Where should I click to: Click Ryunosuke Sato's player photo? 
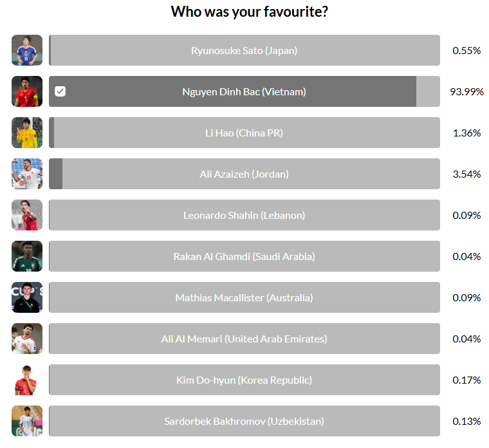pyautogui.click(x=27, y=50)
